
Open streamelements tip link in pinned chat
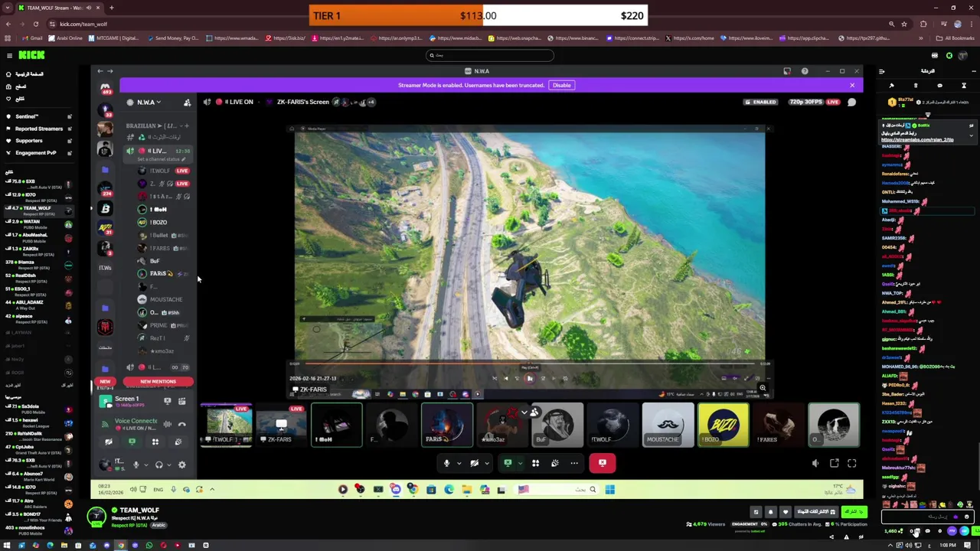coord(917,140)
